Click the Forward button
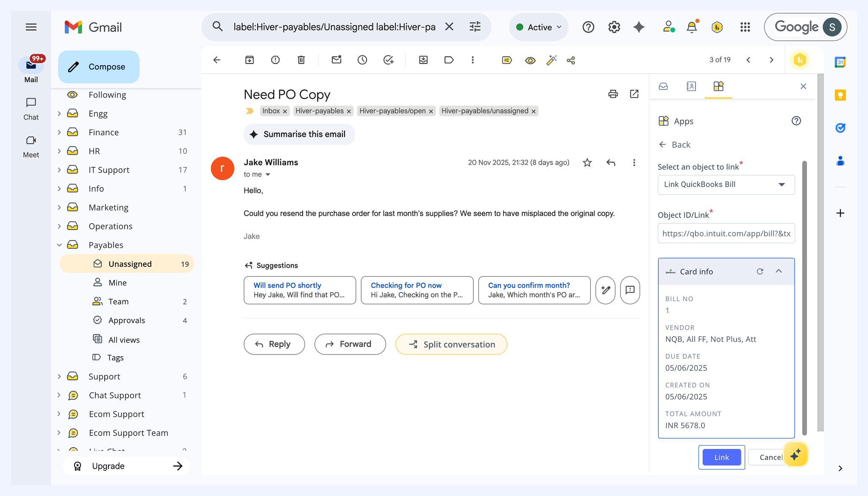 pyautogui.click(x=350, y=344)
